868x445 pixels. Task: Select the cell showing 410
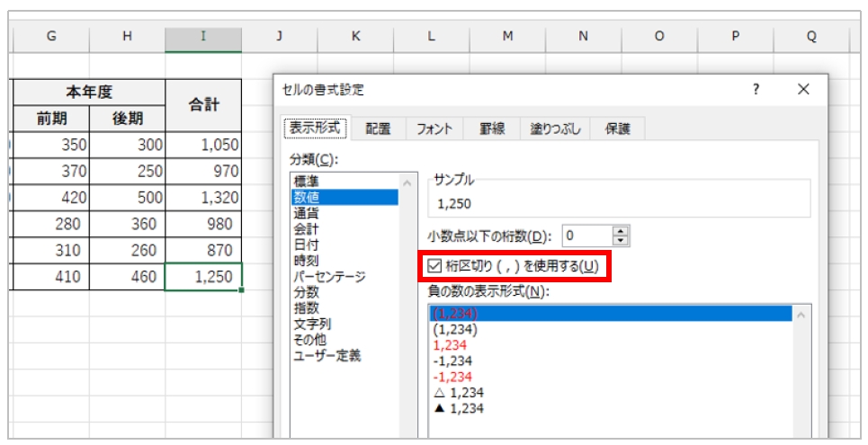click(51, 277)
